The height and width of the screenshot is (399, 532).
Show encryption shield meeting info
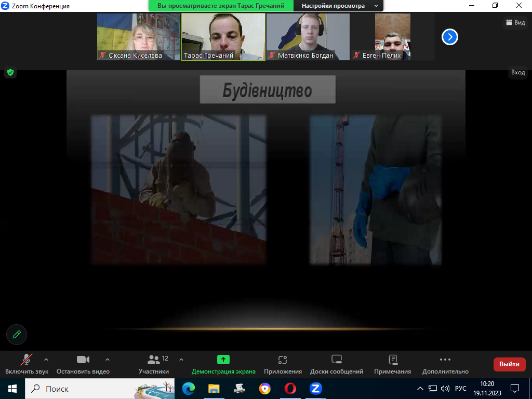point(10,72)
